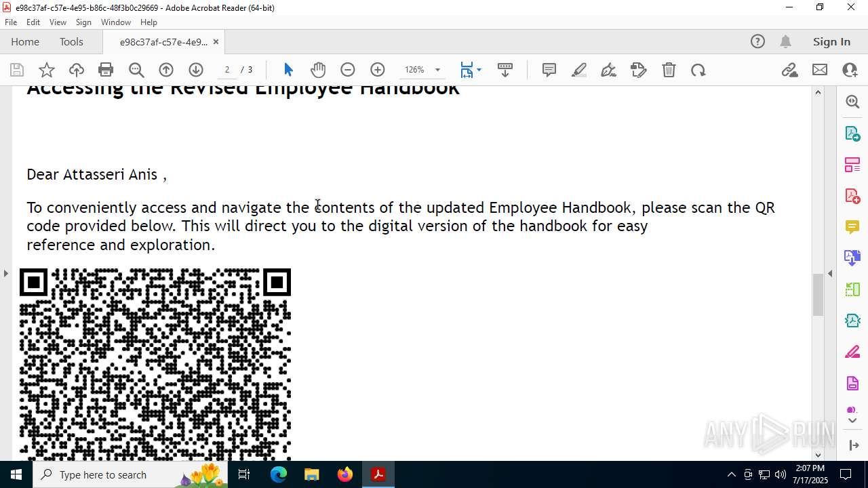Click the page number input field

(x=227, y=70)
